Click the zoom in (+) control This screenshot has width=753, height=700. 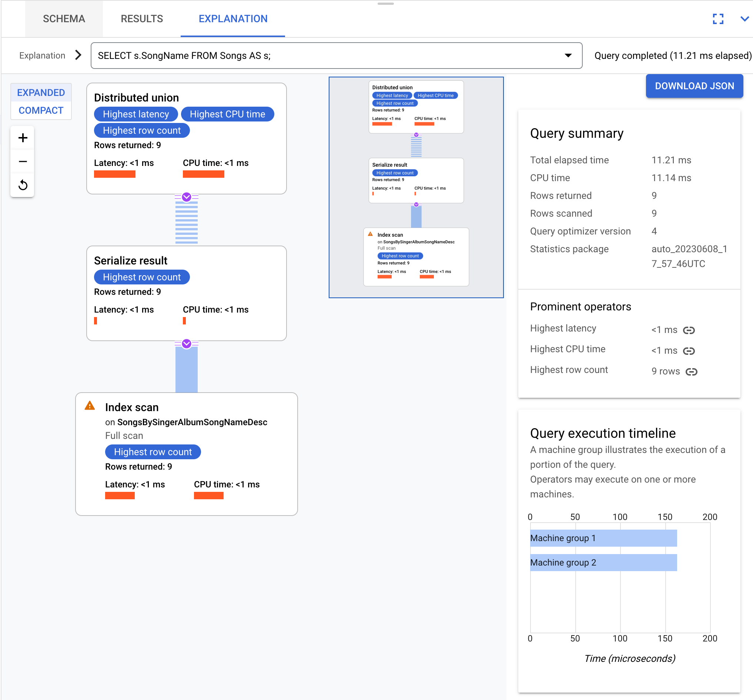pyautogui.click(x=22, y=137)
